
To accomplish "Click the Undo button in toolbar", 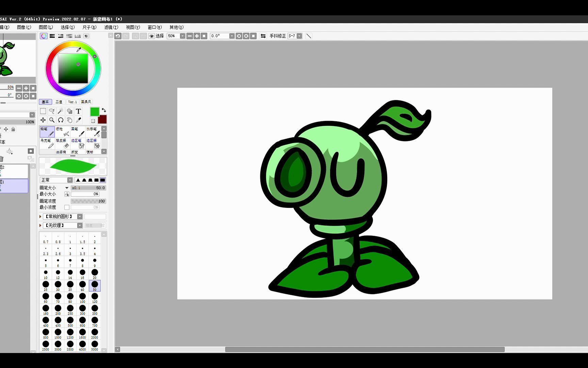I will [x=118, y=36].
